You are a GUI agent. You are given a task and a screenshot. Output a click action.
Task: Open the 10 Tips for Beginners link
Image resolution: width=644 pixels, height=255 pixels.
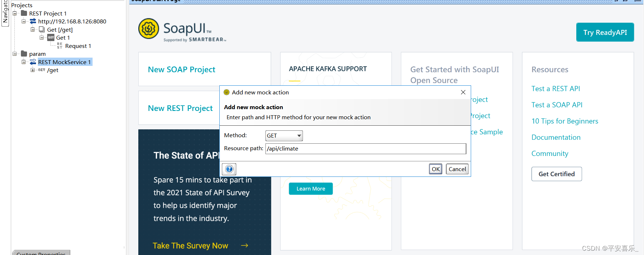(565, 121)
